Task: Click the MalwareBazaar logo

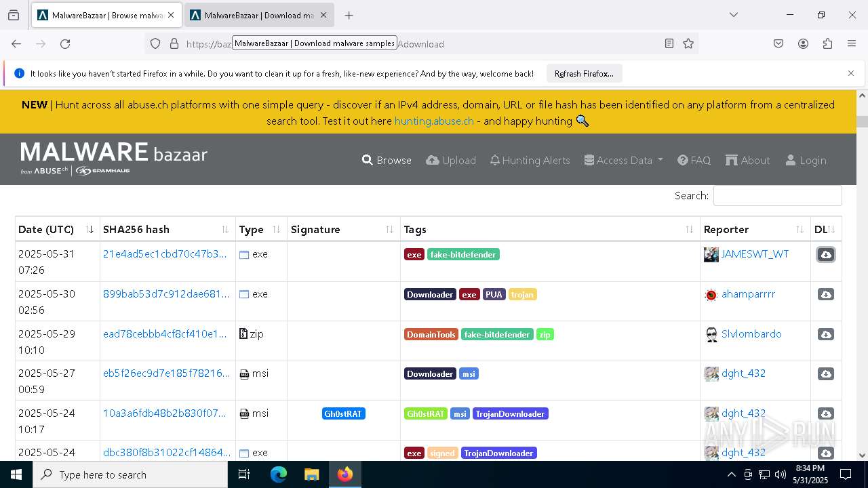Action: pyautogui.click(x=114, y=159)
